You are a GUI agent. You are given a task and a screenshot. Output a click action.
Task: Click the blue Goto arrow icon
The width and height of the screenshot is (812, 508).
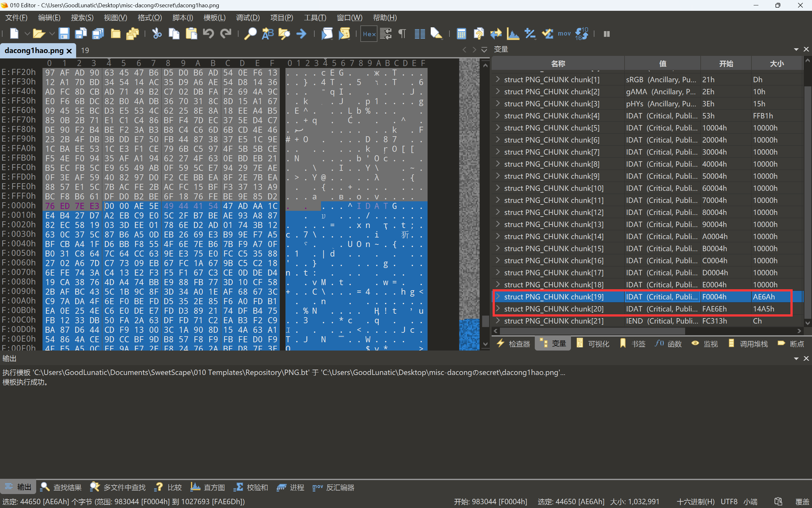pyautogui.click(x=301, y=34)
